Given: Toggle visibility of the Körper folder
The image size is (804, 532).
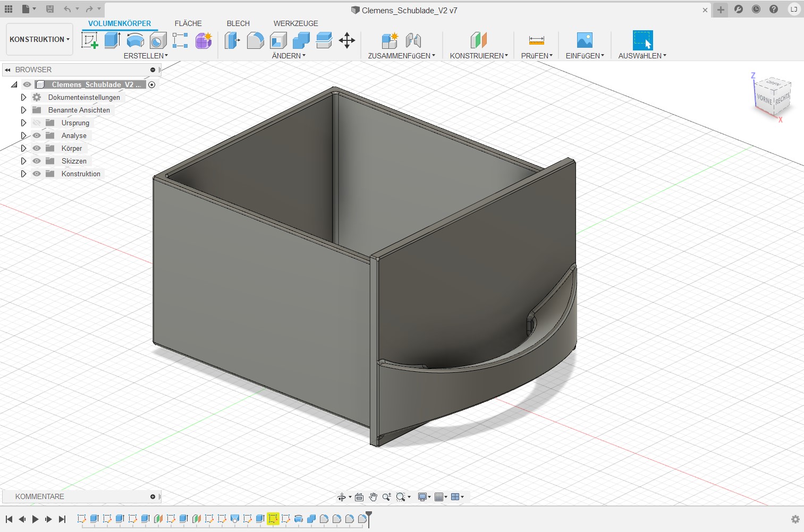Looking at the screenshot, I should [37, 148].
